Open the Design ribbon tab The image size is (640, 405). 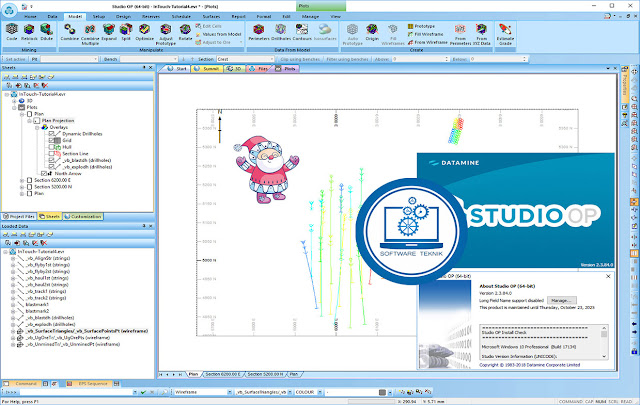[123, 17]
